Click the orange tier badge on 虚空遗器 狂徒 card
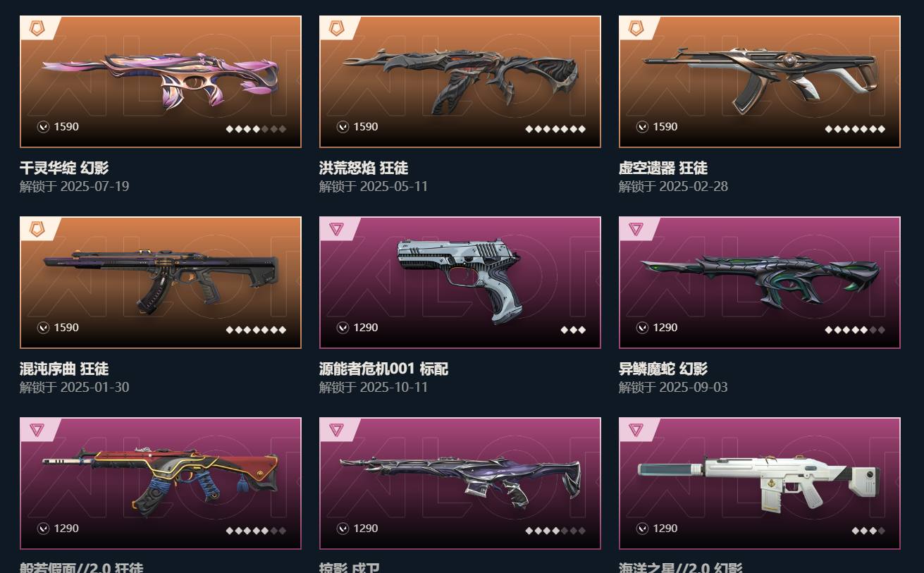Screen dimensions: 924x573 [636, 28]
